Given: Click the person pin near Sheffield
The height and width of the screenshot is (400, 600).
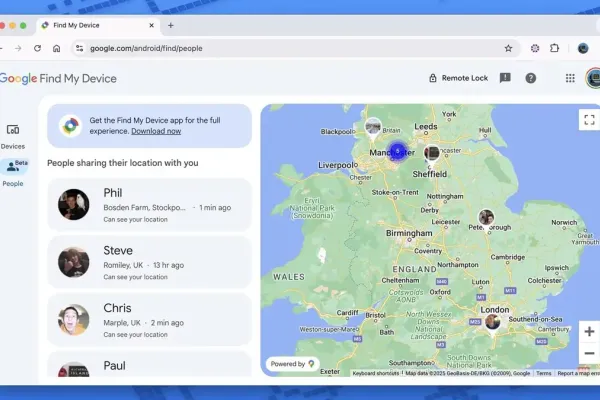Looking at the screenshot, I should 432,155.
